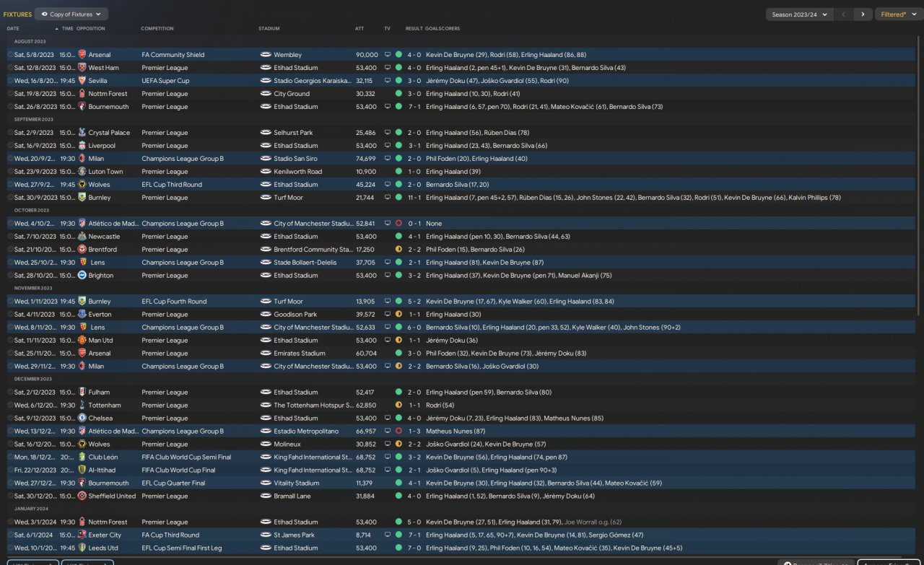Screen dimensions: 924x565
Task: Check the Exeter City fixture row selector
Action: tap(10, 535)
